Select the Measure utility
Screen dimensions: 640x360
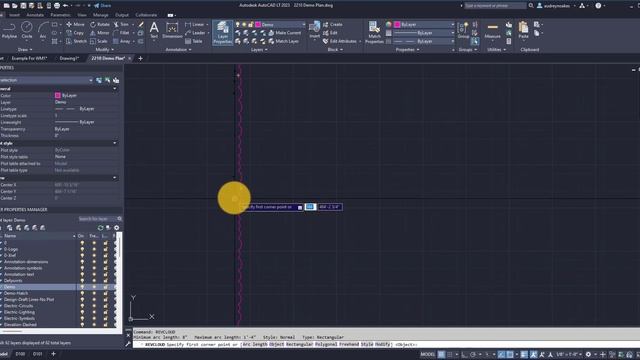493,31
